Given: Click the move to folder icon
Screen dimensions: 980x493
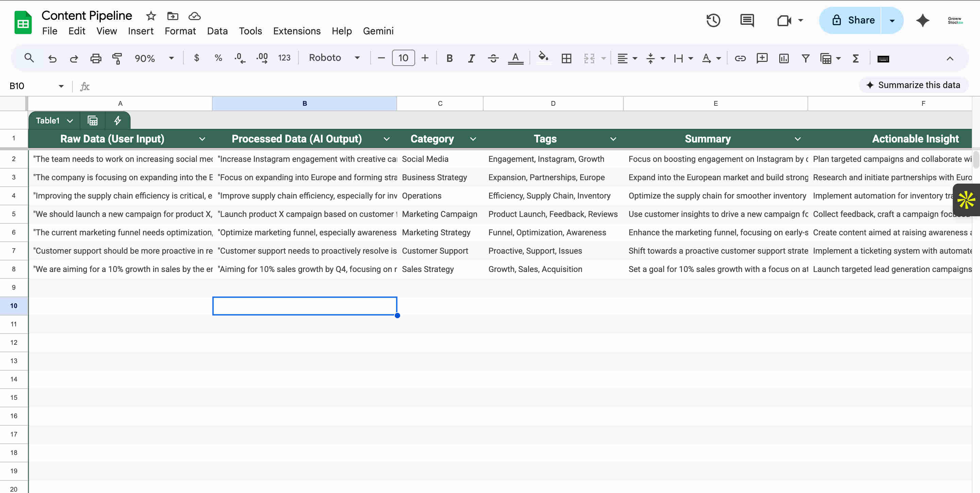Looking at the screenshot, I should tap(173, 16).
